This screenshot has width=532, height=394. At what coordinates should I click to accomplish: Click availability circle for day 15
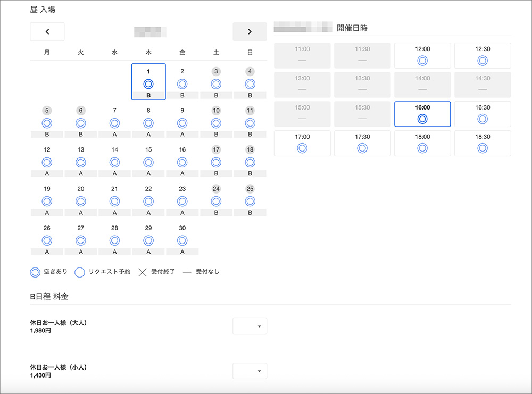(148, 162)
